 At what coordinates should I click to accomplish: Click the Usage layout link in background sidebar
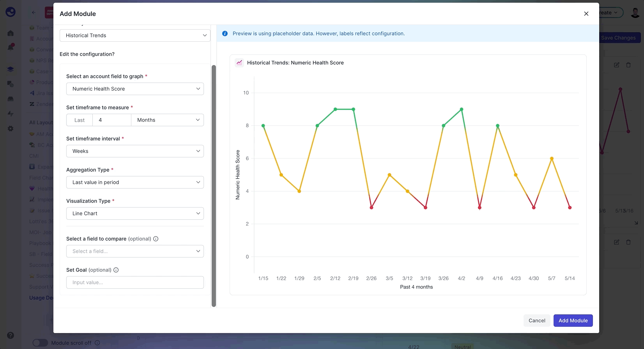41,298
